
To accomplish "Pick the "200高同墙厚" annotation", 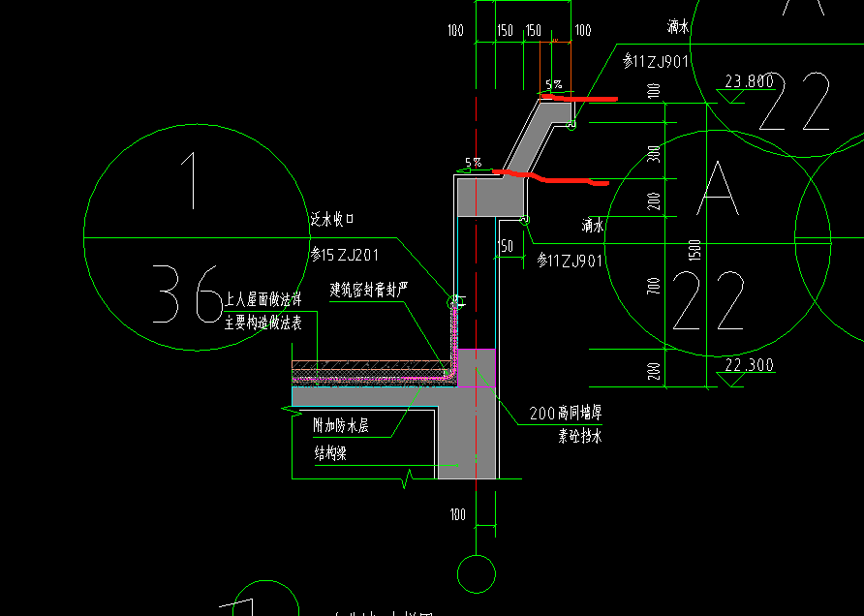I will tap(566, 413).
